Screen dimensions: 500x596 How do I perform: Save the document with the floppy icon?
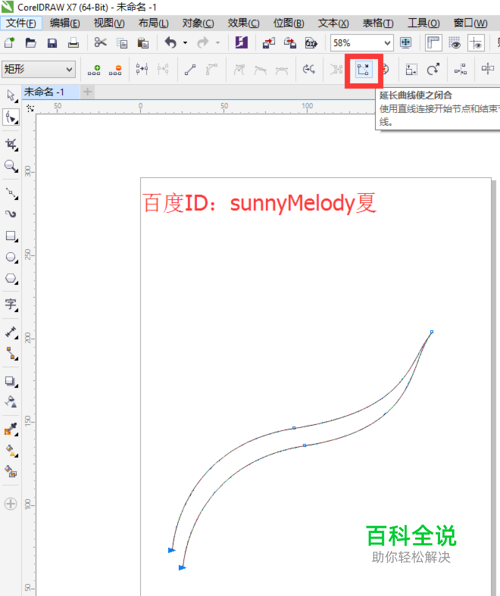[x=52, y=43]
